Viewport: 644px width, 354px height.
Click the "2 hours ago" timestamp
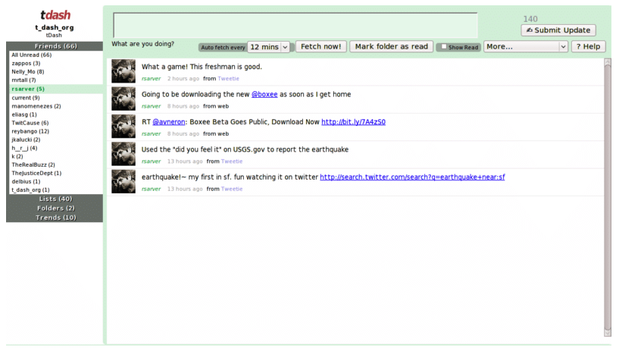point(183,79)
